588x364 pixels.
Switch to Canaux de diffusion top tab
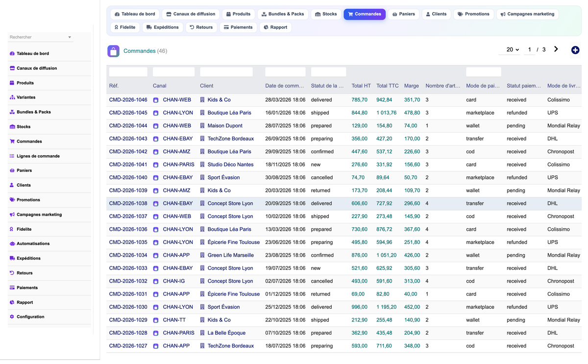191,14
